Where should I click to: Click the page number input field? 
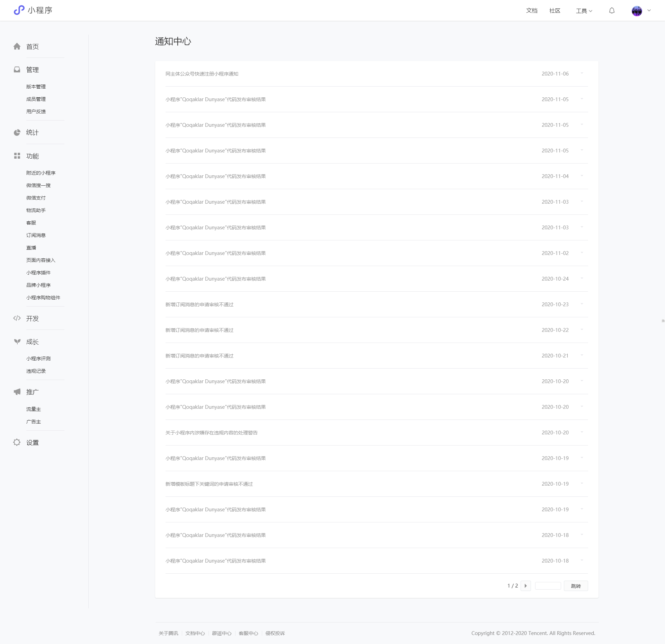(x=548, y=586)
